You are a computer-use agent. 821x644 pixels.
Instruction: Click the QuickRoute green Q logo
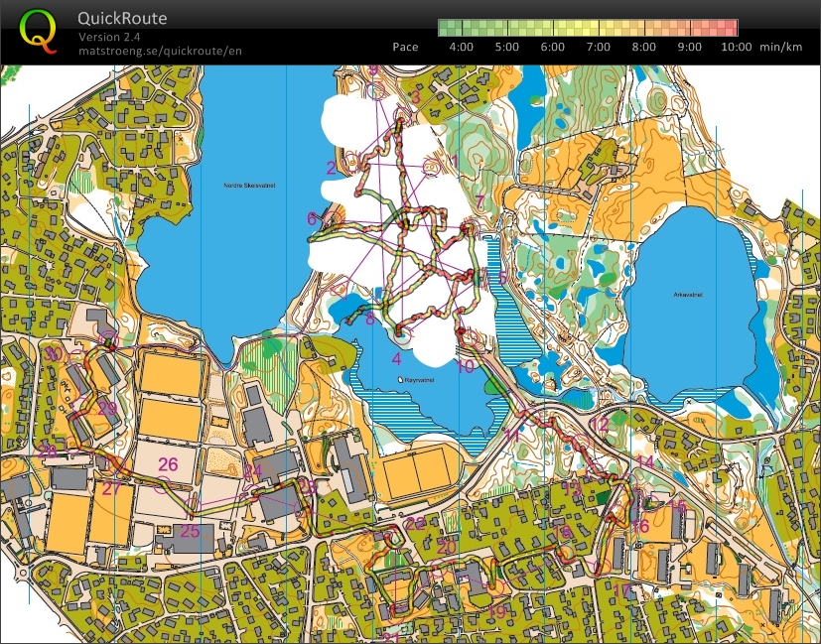click(x=39, y=31)
